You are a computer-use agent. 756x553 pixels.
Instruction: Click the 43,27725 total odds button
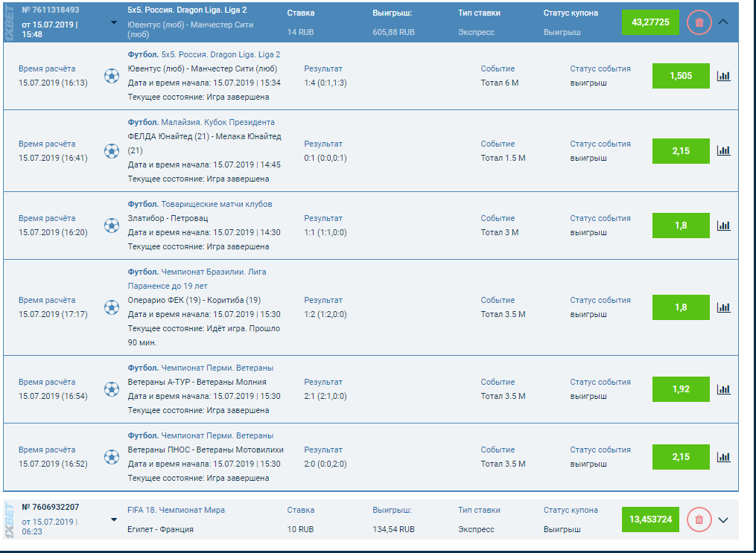(650, 22)
